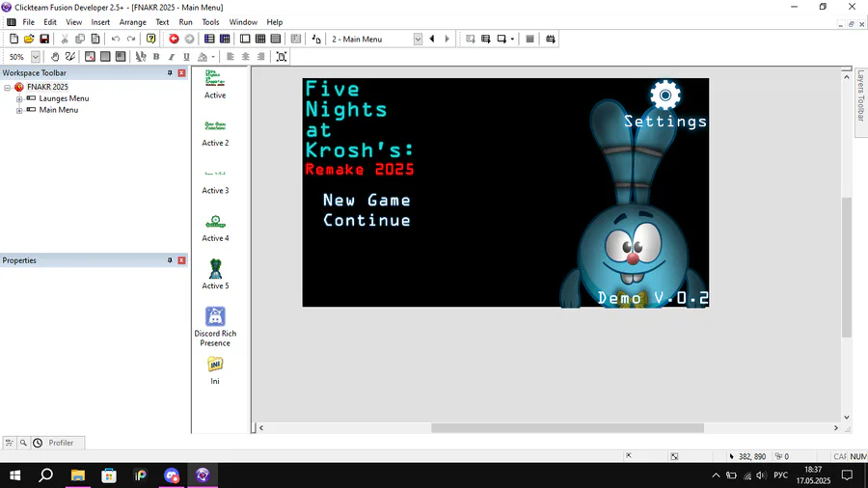Screen dimensions: 868x488
Task: Select the Settings gear in the frame
Action: point(665,95)
